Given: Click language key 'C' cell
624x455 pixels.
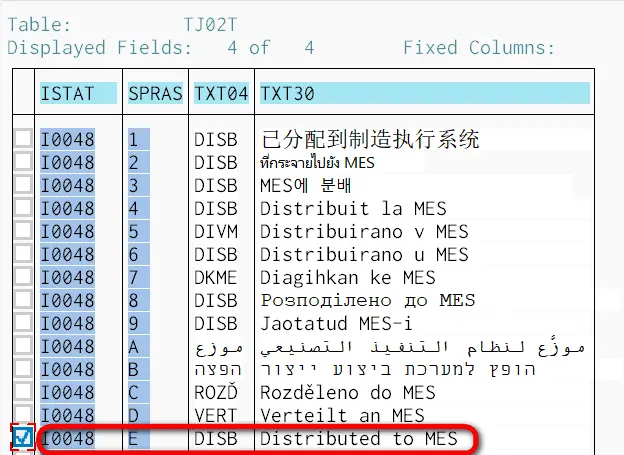Looking at the screenshot, I should (x=138, y=393).
